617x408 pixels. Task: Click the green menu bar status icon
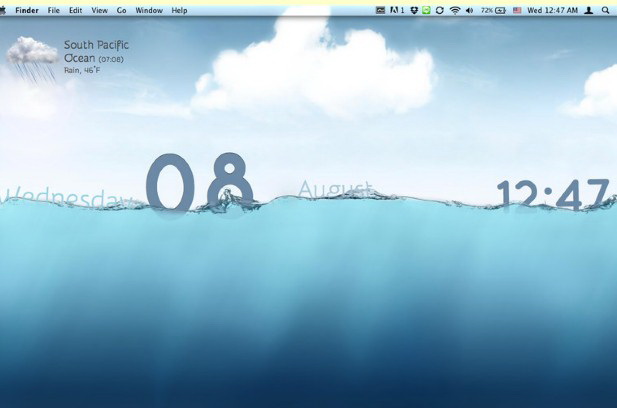point(426,9)
